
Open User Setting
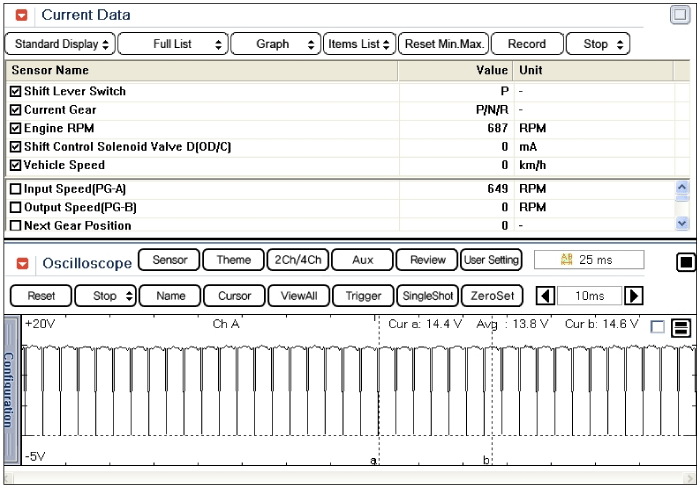(491, 260)
